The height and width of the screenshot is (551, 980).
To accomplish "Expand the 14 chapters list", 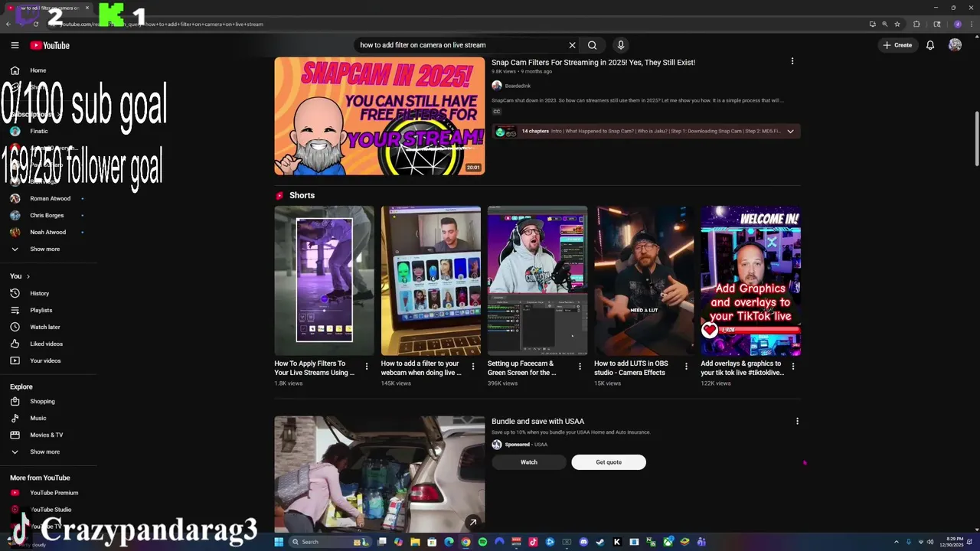I will 790,131.
